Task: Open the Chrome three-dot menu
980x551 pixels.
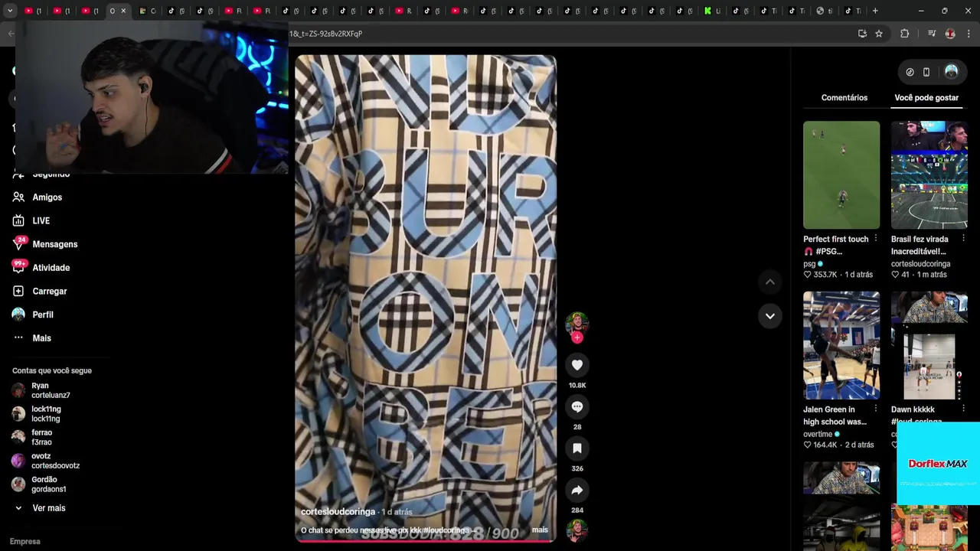Action: 969,34
